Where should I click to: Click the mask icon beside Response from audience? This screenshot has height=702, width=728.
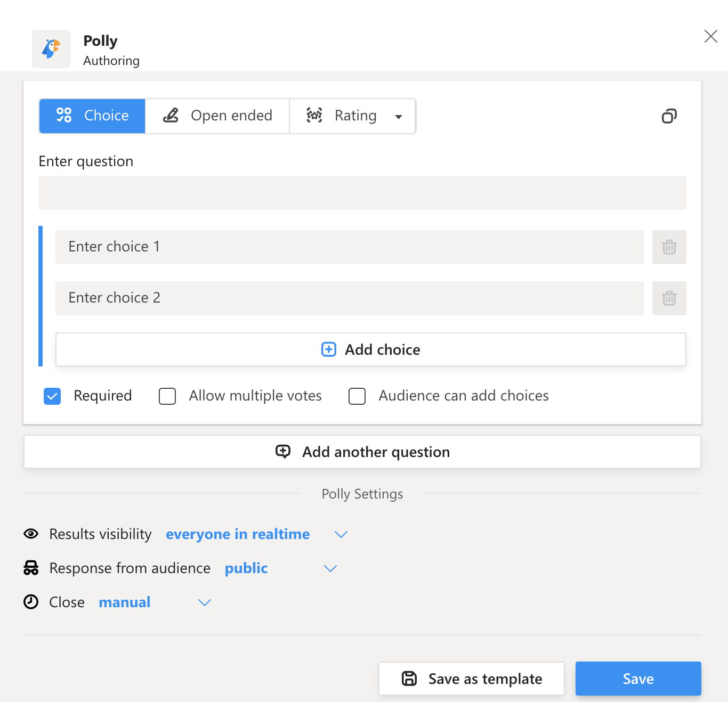coord(31,568)
